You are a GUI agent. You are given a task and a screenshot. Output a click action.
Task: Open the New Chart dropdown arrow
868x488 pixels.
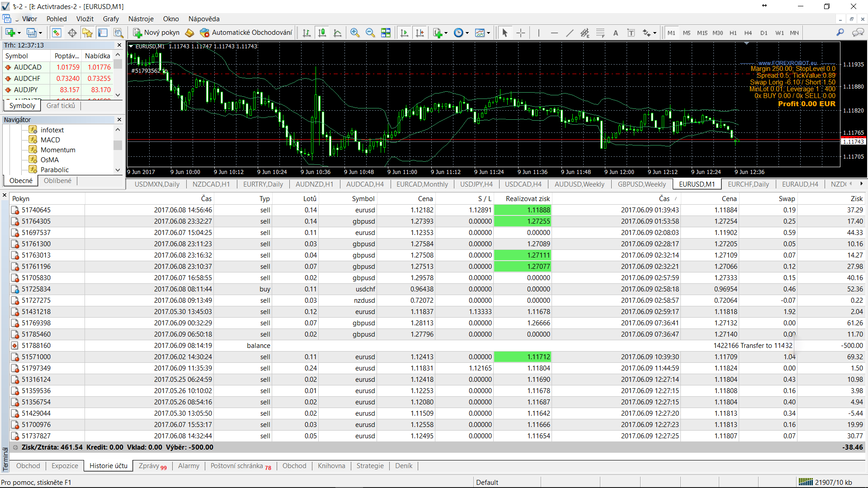[x=19, y=33]
